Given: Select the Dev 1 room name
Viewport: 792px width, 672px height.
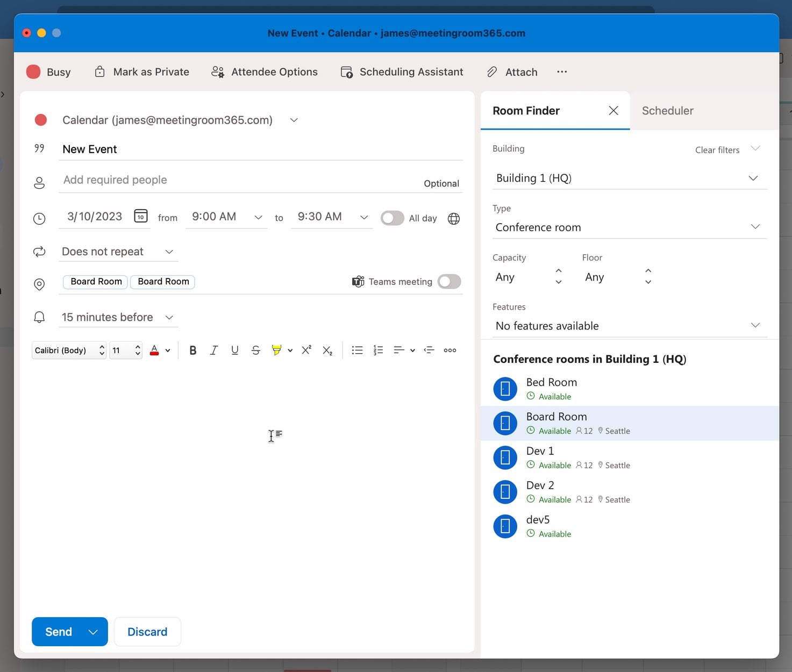Looking at the screenshot, I should (540, 451).
